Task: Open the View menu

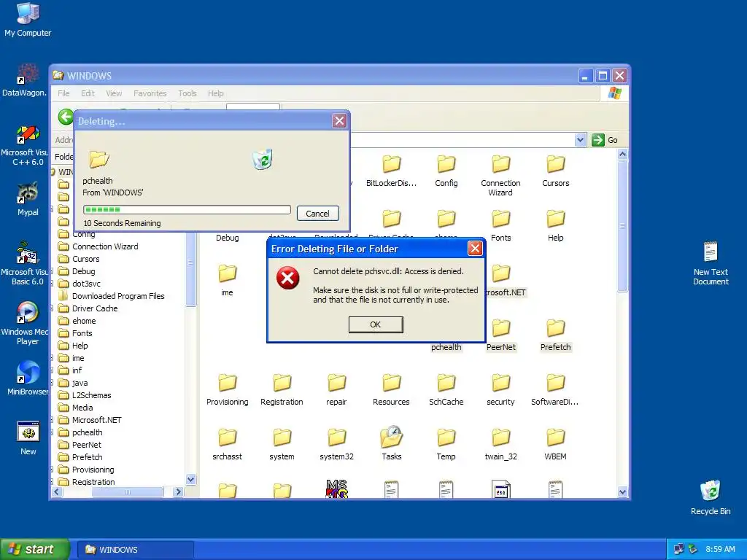Action: tap(114, 93)
